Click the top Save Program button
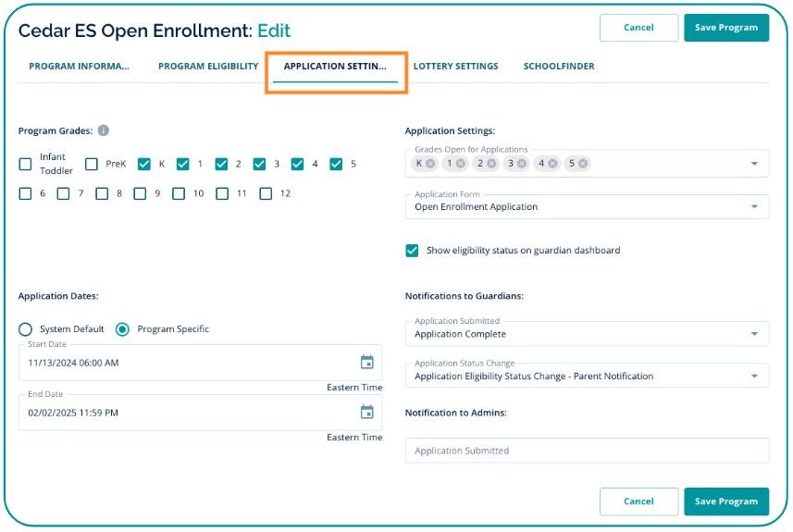 click(x=725, y=28)
